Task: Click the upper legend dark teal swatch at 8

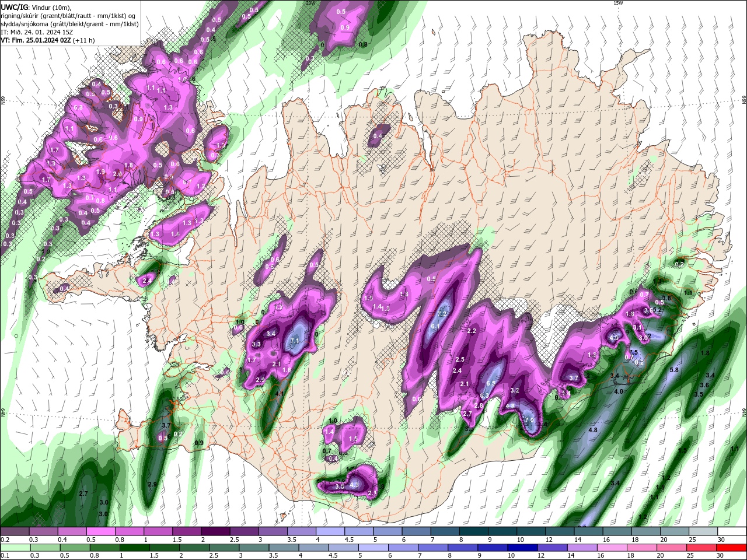Action: (473, 531)
